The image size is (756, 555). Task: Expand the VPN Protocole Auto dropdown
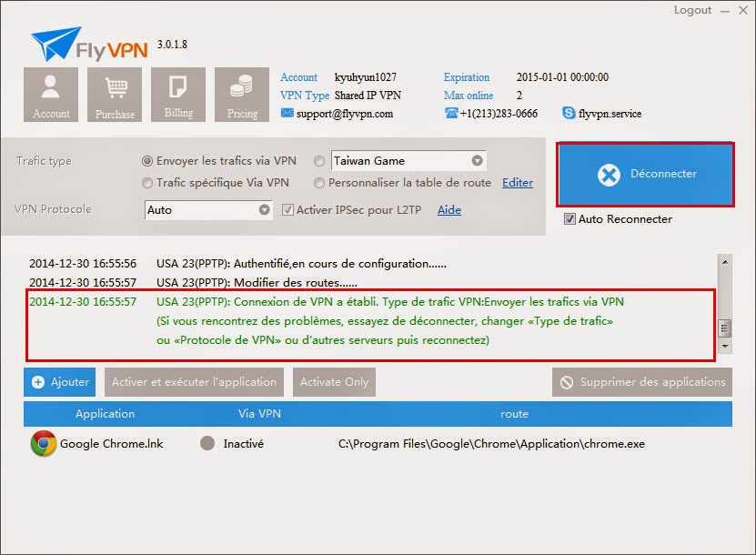tap(264, 210)
